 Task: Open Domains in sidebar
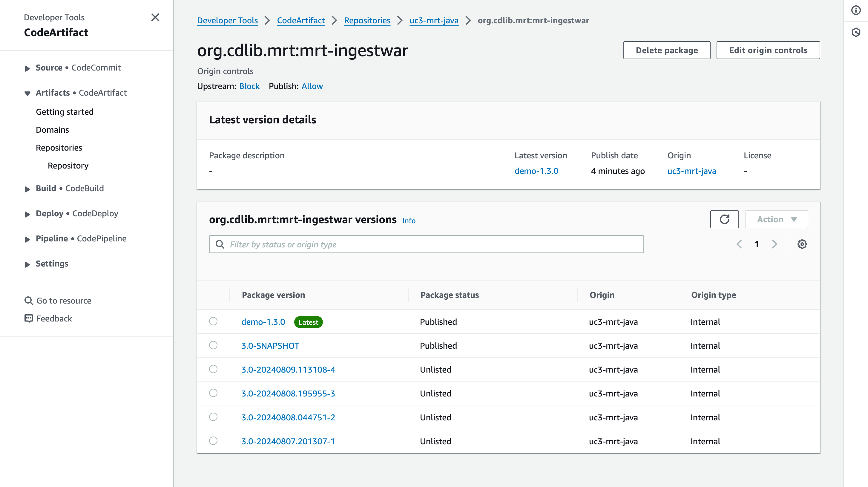point(52,130)
